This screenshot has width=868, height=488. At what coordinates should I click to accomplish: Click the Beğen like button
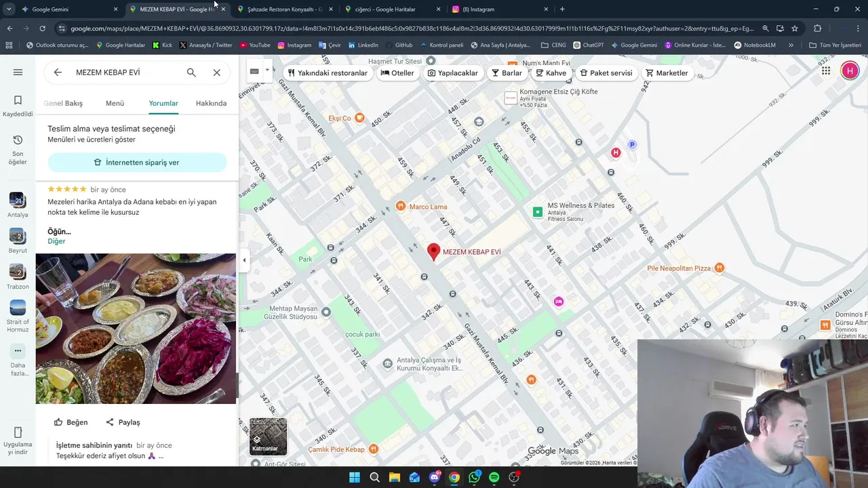71,422
